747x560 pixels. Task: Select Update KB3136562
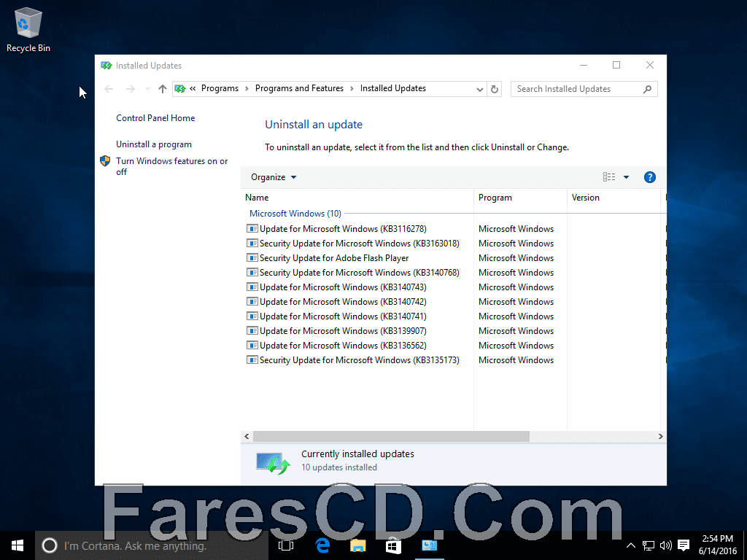(343, 345)
